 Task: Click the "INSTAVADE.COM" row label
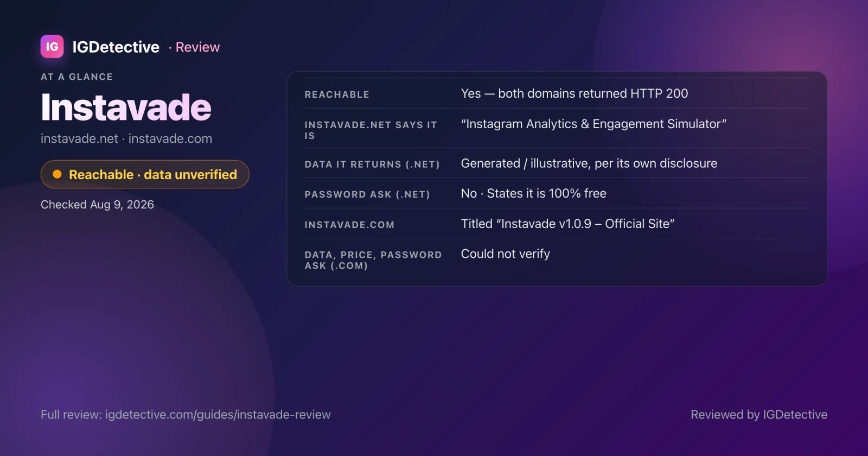pos(349,225)
